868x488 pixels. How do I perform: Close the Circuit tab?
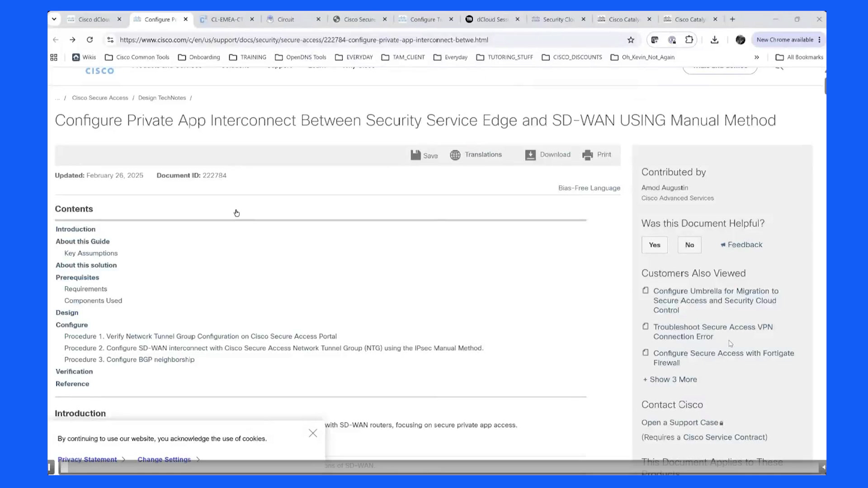(318, 19)
